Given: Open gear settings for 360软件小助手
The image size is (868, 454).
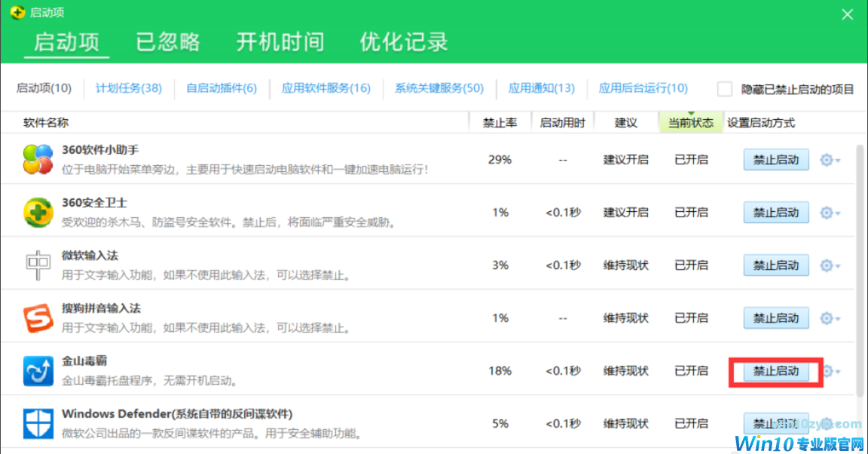Looking at the screenshot, I should point(829,160).
